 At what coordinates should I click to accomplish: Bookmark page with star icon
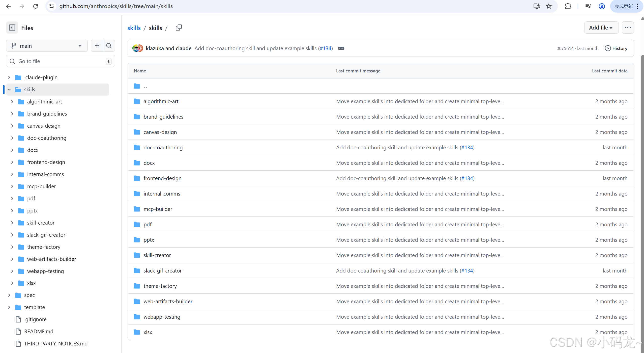coord(549,6)
